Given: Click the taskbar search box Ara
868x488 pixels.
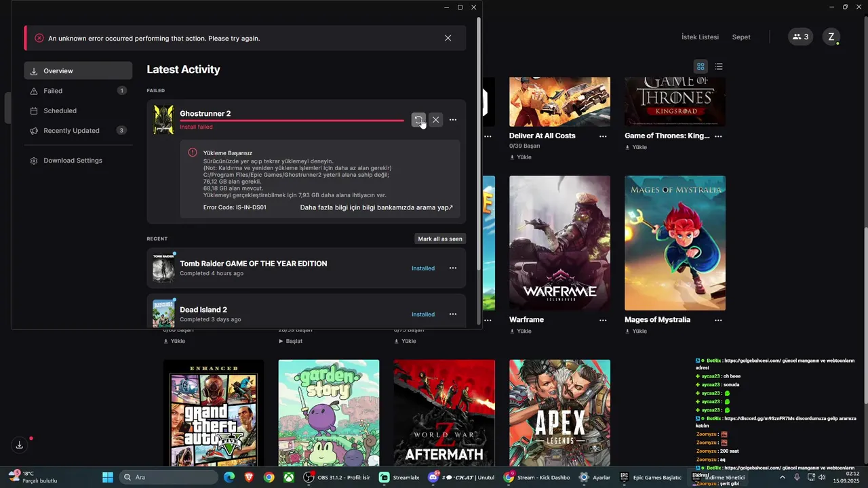Looking at the screenshot, I should click(169, 477).
